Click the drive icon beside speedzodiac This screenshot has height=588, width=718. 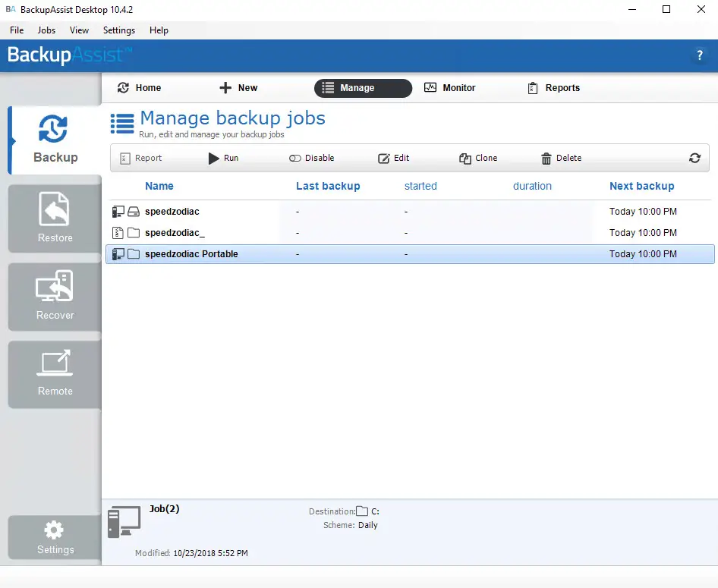coord(134,212)
